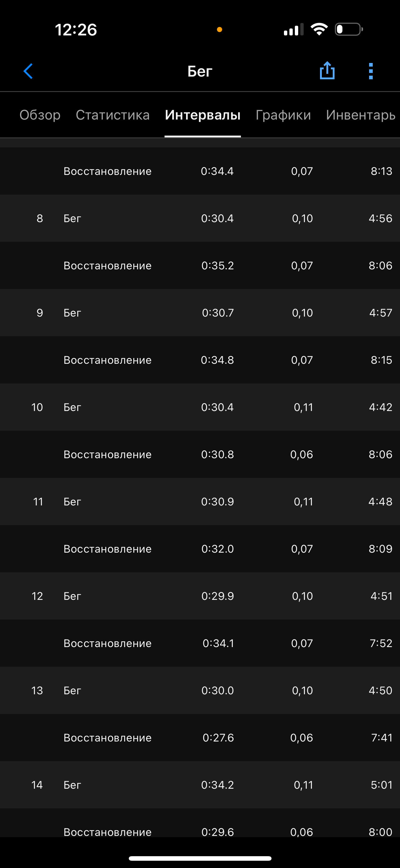Viewport: 400px width, 868px height.
Task: Tap the 12:26 clock in status bar
Action: 76,30
